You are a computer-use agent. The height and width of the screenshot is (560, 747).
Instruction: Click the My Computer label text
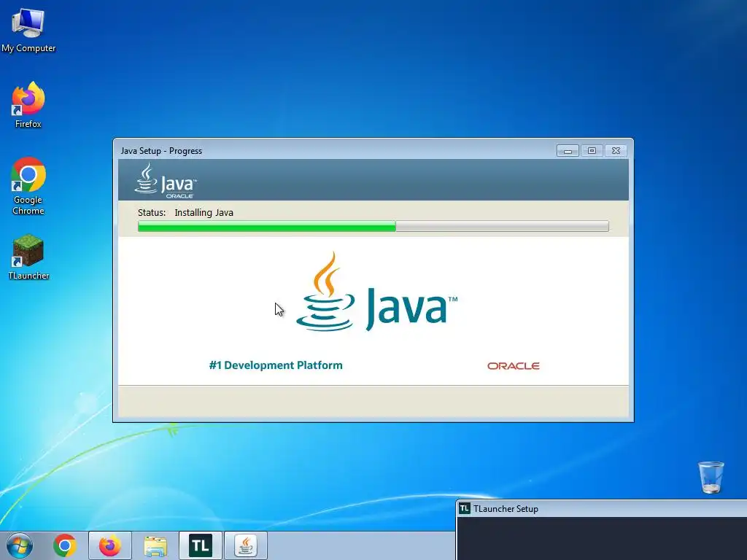click(x=28, y=48)
